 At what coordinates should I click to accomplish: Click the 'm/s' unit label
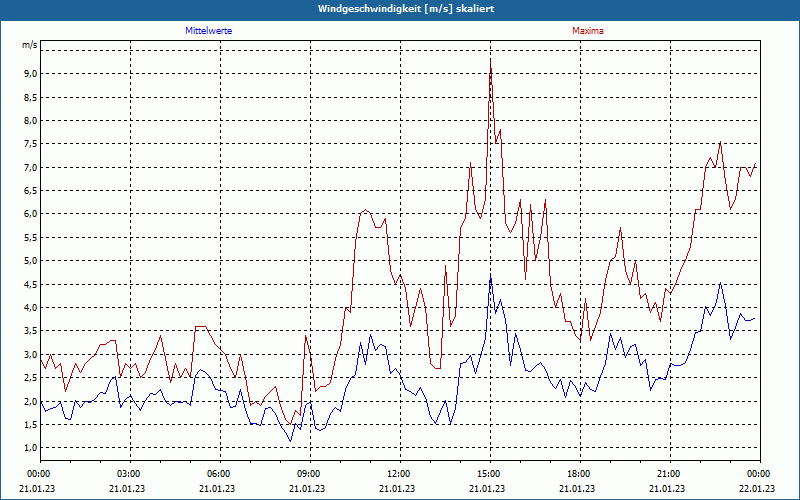(x=30, y=45)
